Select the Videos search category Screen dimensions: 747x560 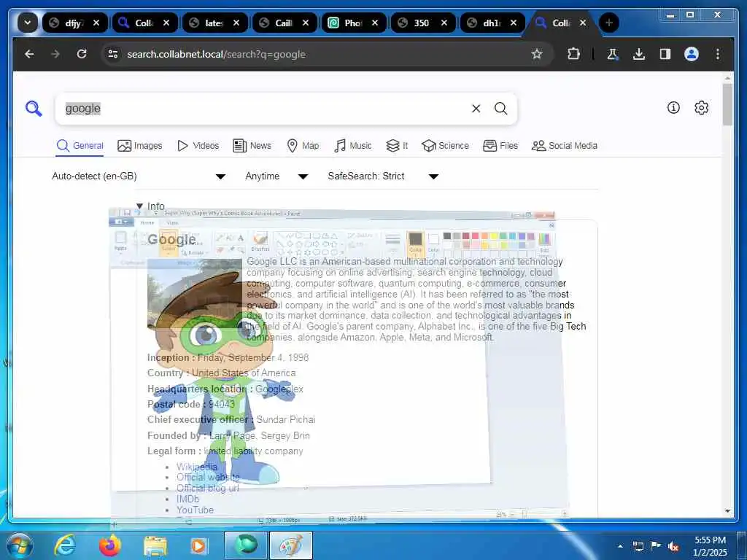click(x=198, y=146)
